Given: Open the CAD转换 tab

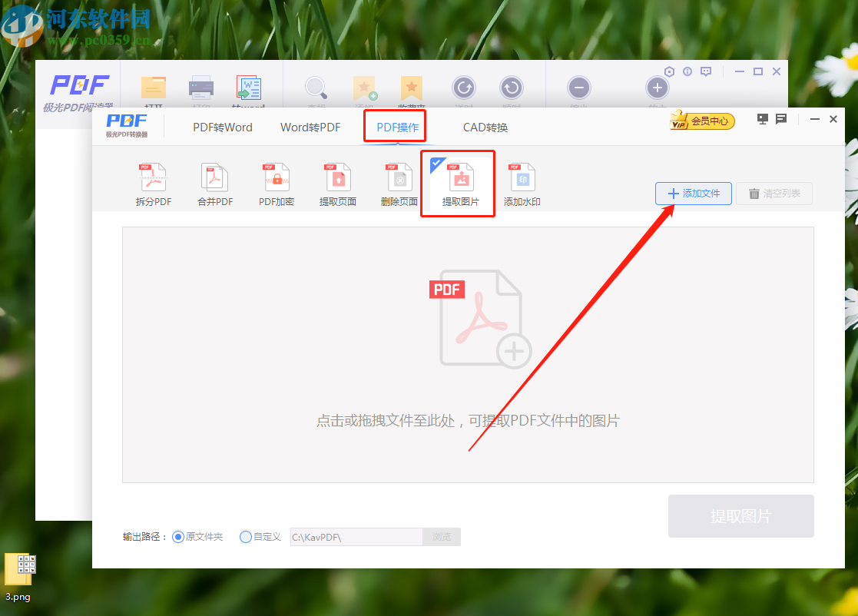Looking at the screenshot, I should coord(485,127).
